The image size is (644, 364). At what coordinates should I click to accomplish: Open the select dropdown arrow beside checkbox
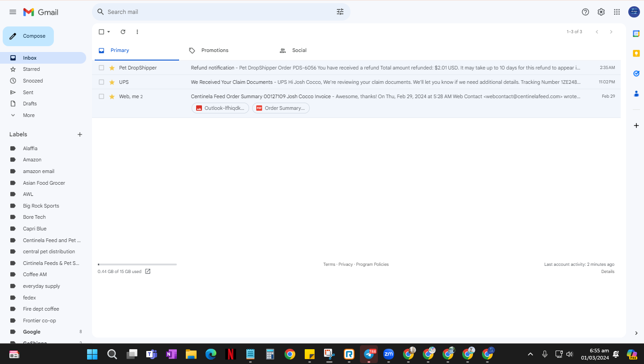[x=109, y=32]
